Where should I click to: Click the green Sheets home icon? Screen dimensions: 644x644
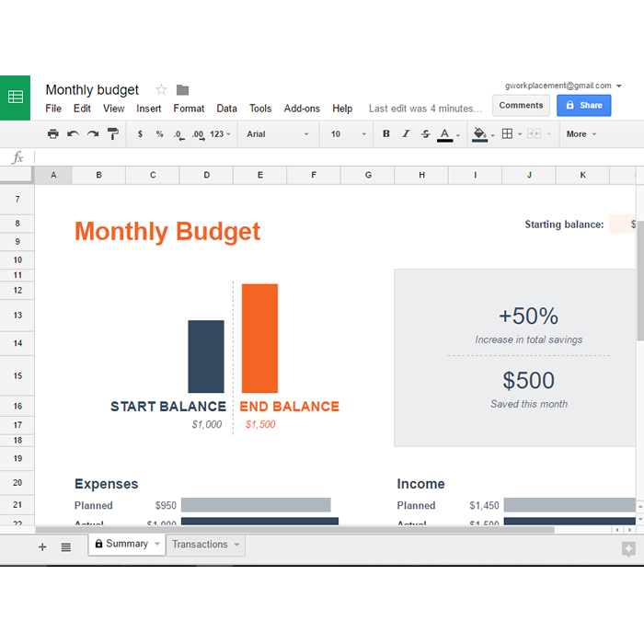(x=16, y=98)
